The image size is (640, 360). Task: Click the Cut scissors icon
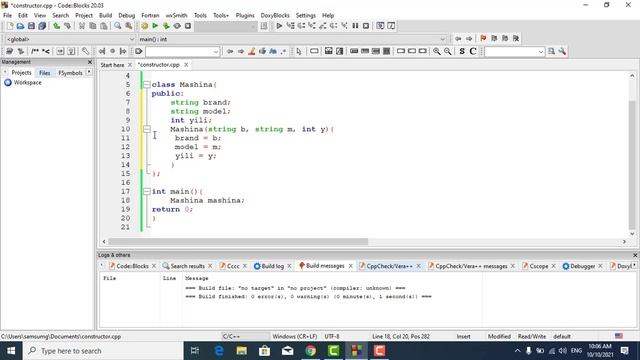[x=82, y=26]
